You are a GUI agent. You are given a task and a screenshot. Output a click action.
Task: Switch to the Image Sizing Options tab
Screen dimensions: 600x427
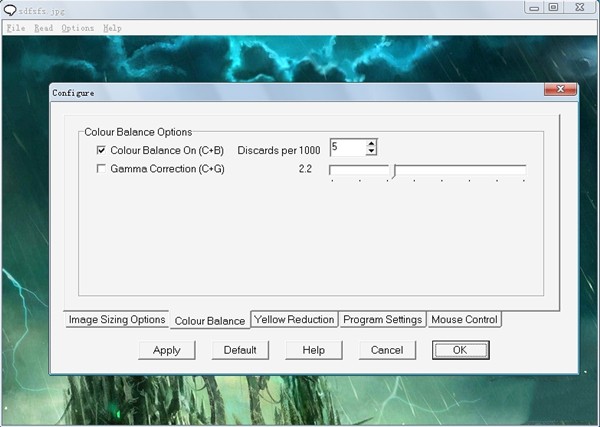click(116, 320)
